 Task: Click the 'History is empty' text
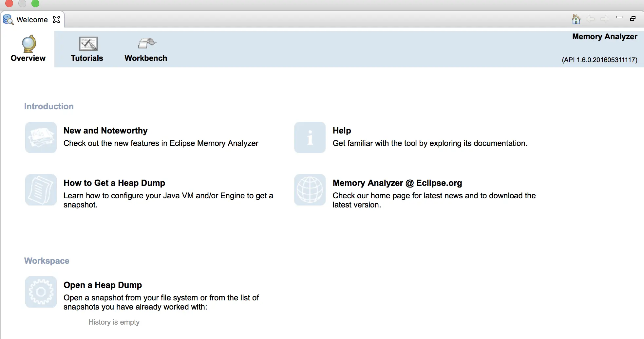tap(114, 322)
